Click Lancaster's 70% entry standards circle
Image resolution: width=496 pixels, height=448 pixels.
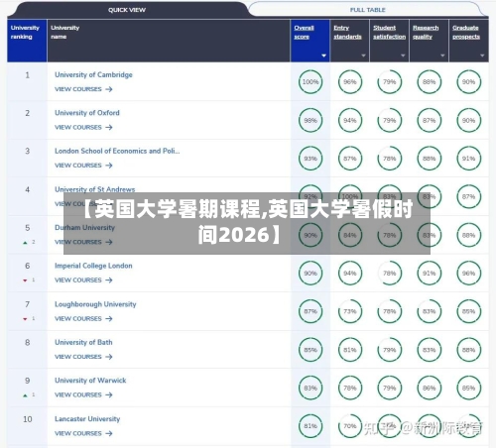click(350, 426)
